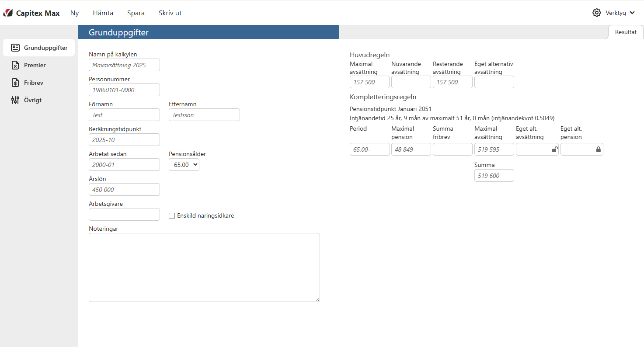
Task: Click into the Noteringar text area
Action: 204,267
